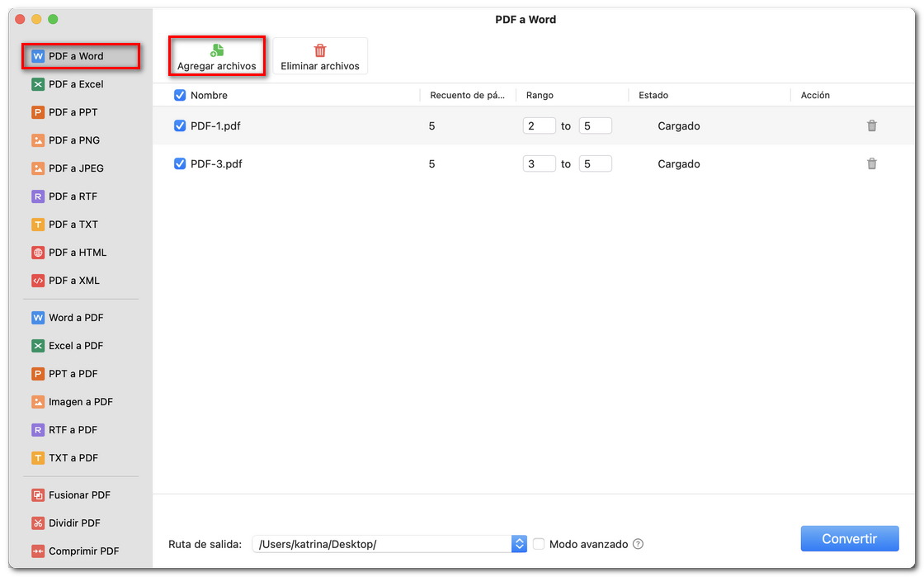Uncheck the PDF-1.pdf file checkbox
924x577 pixels.
pos(180,125)
